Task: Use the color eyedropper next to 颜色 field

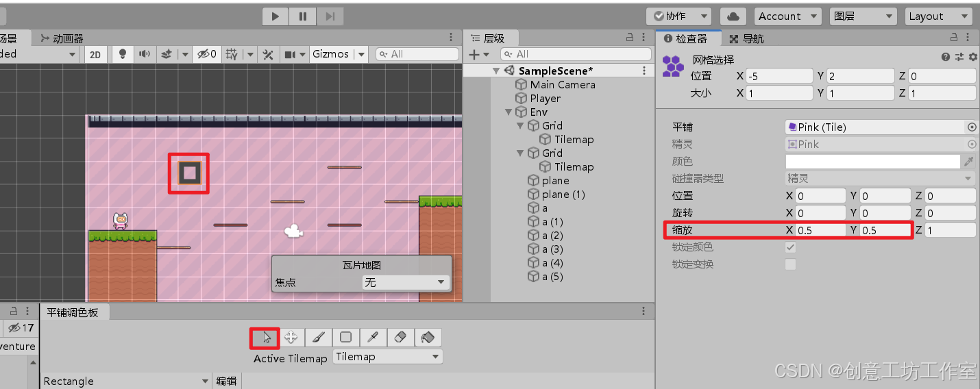Action: 969,162
